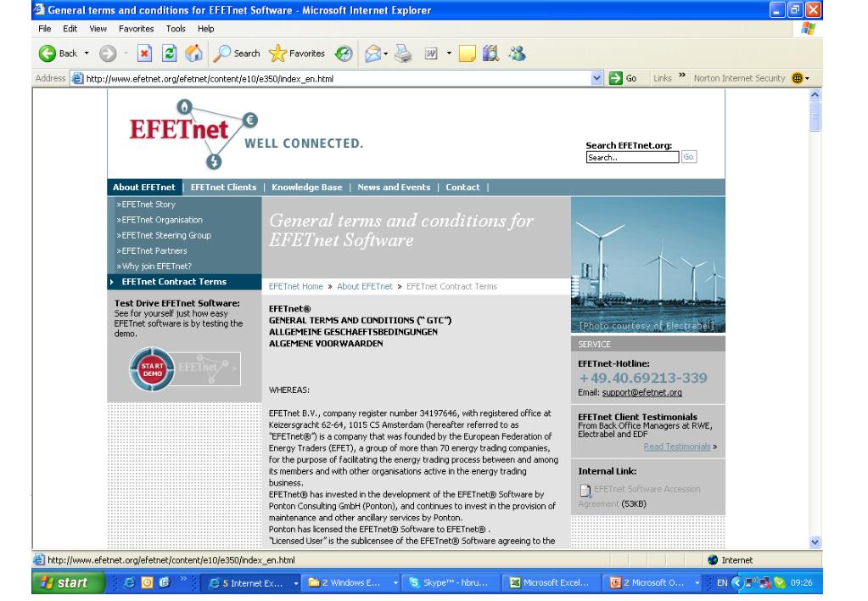Click the Search EFETnet.org input field
The width and height of the screenshot is (868, 601).
click(632, 157)
